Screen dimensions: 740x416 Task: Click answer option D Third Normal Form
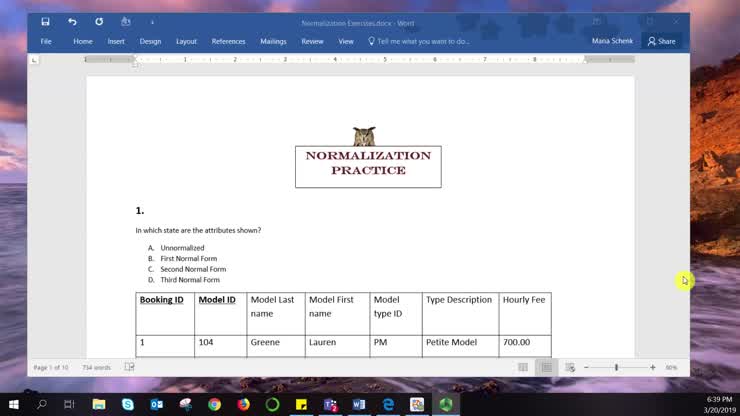coord(190,280)
